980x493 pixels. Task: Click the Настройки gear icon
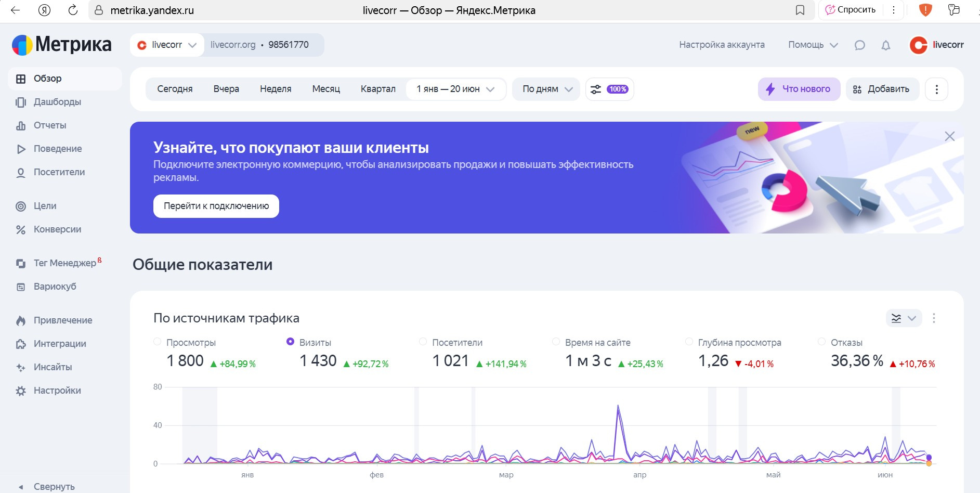coord(21,391)
